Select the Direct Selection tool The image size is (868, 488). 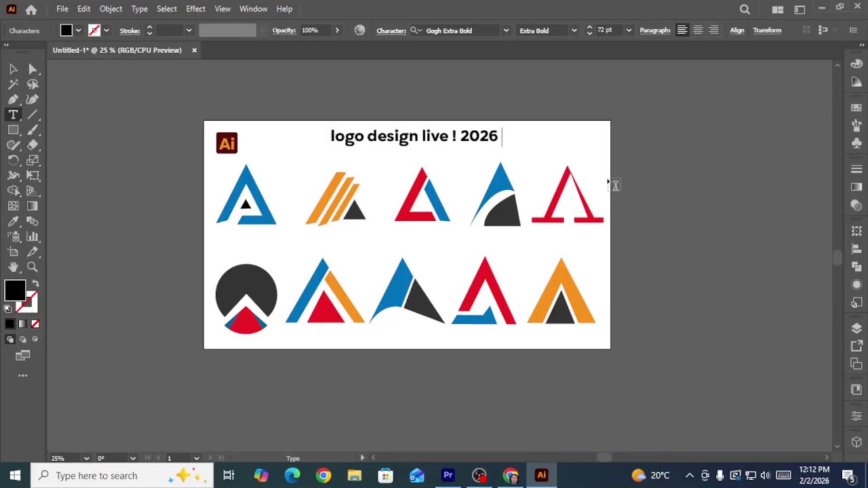(x=33, y=69)
